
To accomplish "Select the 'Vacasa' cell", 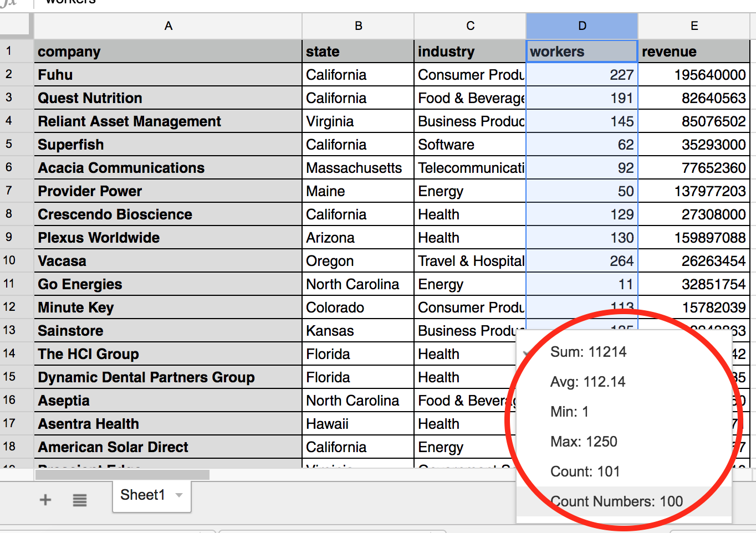I will pyautogui.click(x=168, y=261).
